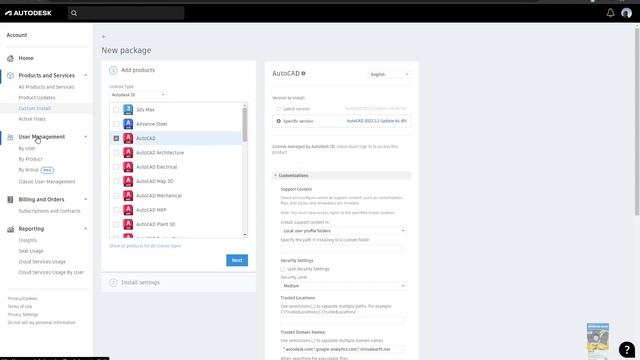Screen dimensions: 640x360
Task: Click the 3ds Max product icon
Action: click(x=128, y=109)
